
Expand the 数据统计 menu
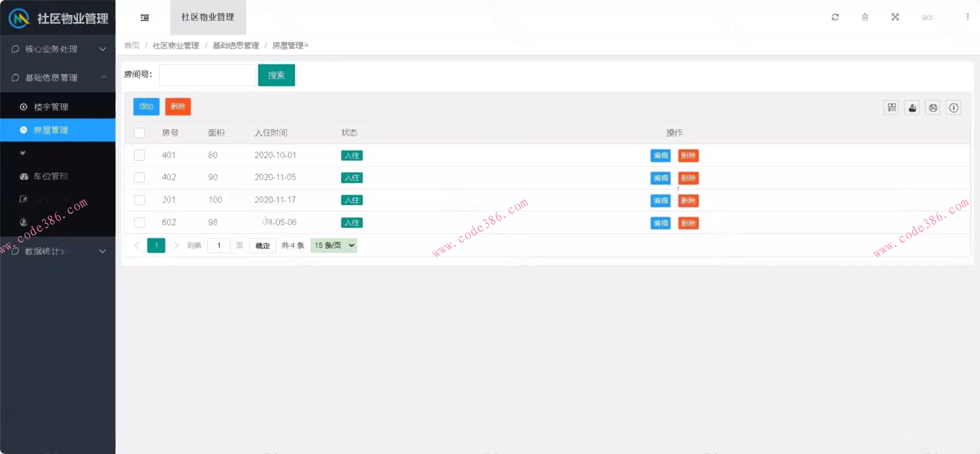58,251
